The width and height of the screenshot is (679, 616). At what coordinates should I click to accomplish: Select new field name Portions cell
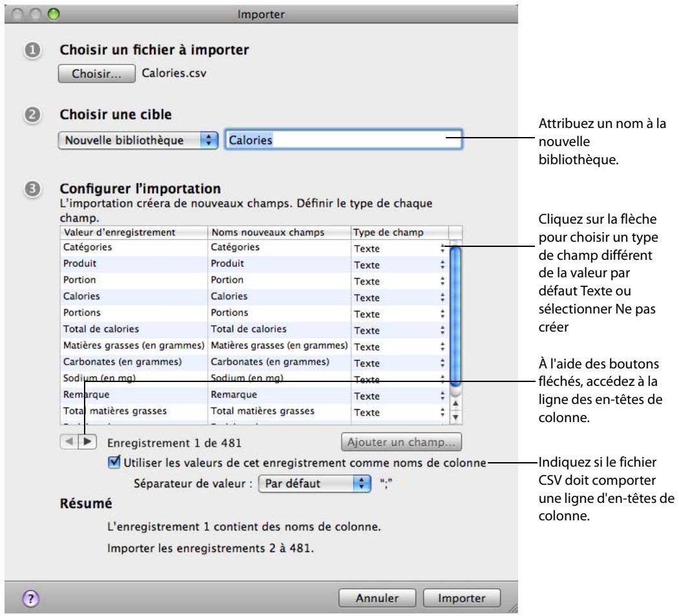point(279,313)
